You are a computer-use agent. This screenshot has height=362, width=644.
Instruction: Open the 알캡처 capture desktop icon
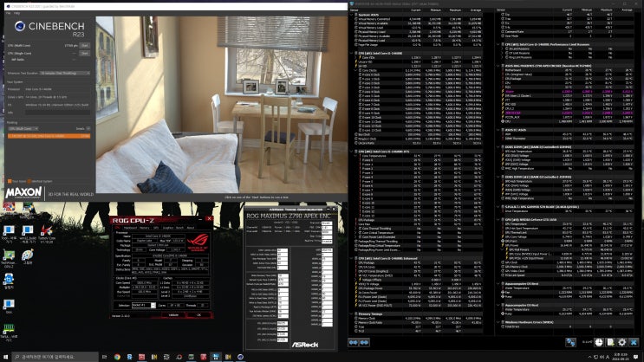[9, 281]
